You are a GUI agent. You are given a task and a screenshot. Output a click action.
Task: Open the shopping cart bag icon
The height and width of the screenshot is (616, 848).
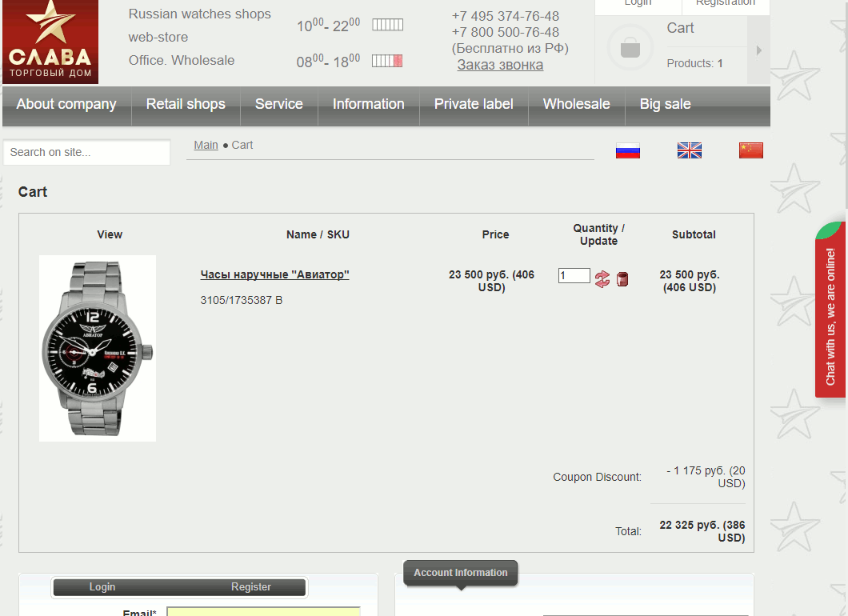(x=630, y=47)
